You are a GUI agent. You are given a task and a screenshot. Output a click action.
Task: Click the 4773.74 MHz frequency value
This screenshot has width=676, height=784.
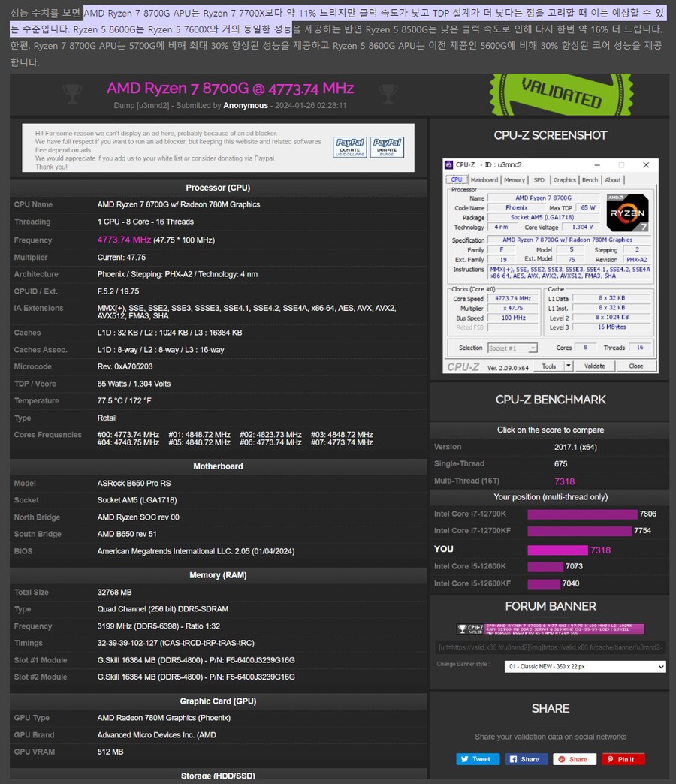(124, 240)
